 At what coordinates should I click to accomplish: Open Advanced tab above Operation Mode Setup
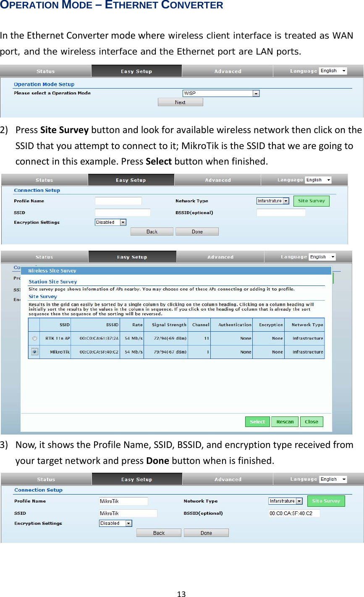(228, 71)
